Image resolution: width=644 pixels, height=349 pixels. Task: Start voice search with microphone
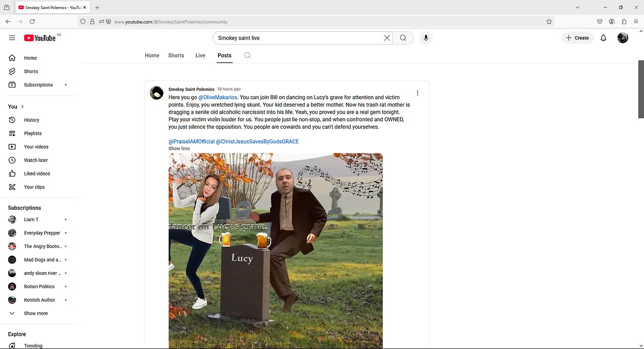coord(426,38)
